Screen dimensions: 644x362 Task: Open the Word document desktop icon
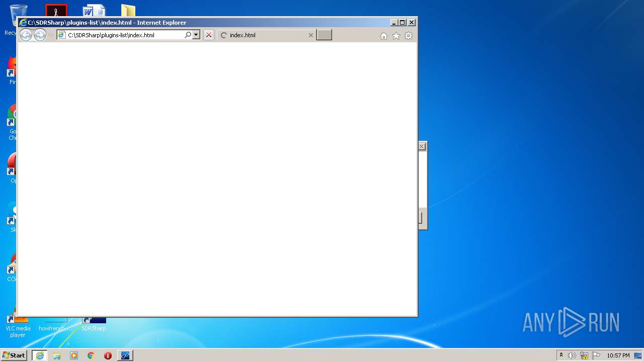coord(94,10)
